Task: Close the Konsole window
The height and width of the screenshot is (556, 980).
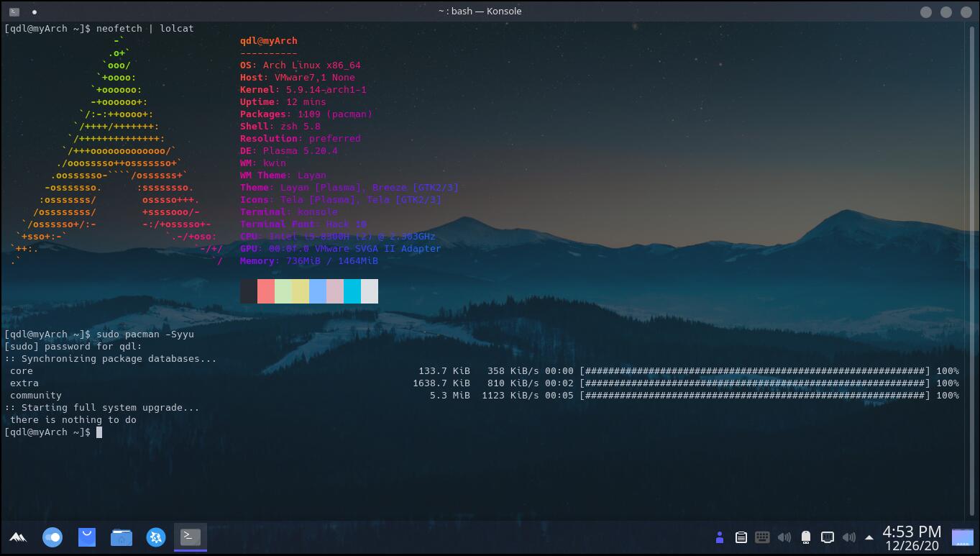Action: click(x=966, y=12)
